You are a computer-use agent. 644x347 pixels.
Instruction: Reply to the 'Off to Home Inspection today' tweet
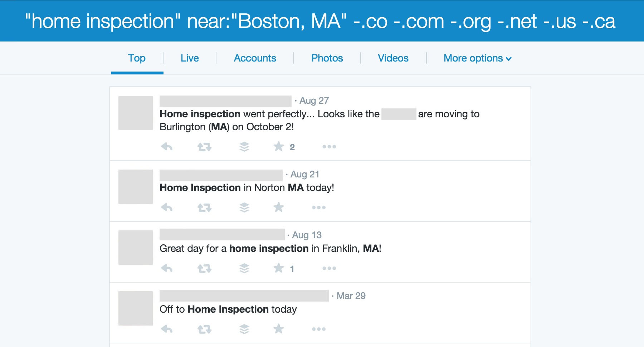pos(167,328)
